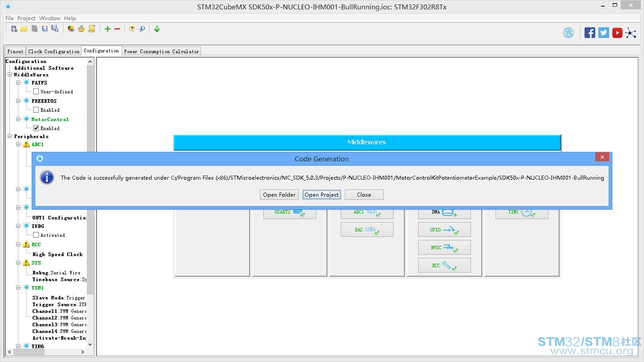The width and height of the screenshot is (644, 362).
Task: Collapse the ADC1 tree node
Action: tap(18, 144)
